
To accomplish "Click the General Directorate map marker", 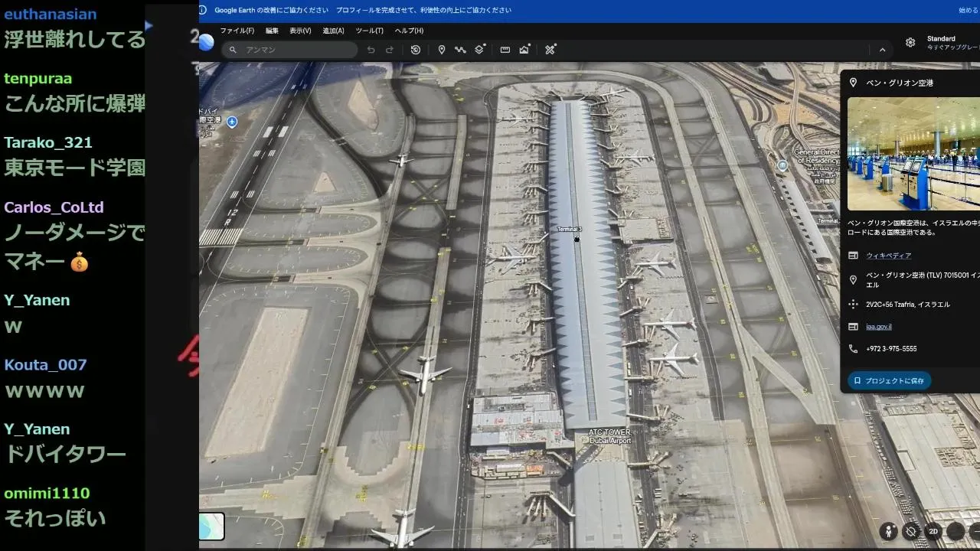I will point(782,165).
